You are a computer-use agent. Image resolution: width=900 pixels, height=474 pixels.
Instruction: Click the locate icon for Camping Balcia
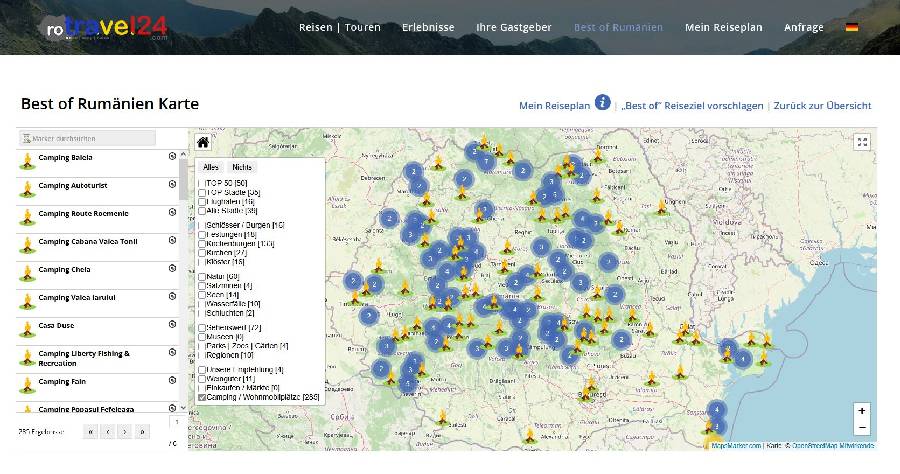coord(172,157)
